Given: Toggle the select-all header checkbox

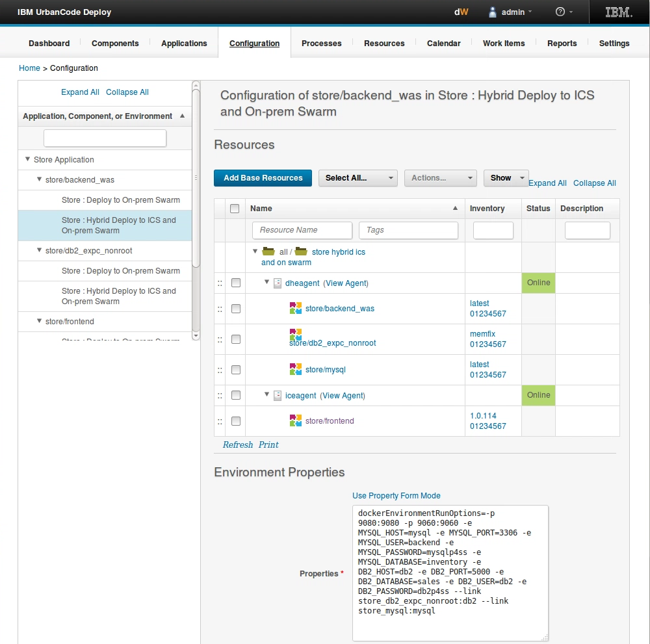Looking at the screenshot, I should click(x=235, y=209).
